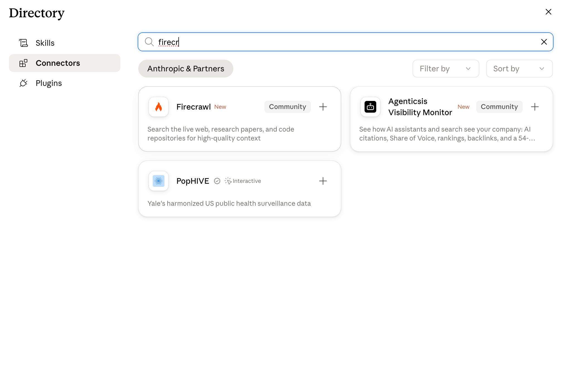Add Agenticsis Visibility Monitor with plus icon

535,107
